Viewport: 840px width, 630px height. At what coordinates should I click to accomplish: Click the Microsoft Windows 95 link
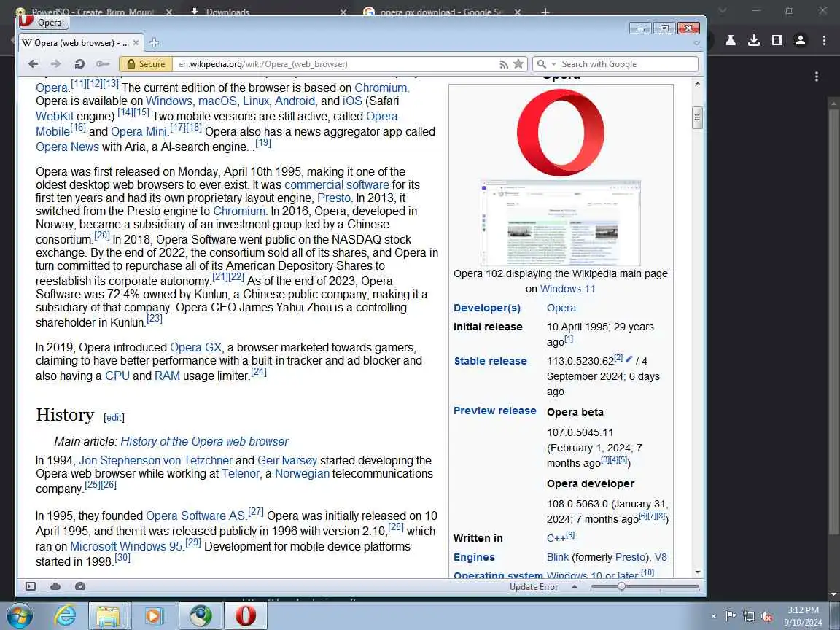click(126, 546)
